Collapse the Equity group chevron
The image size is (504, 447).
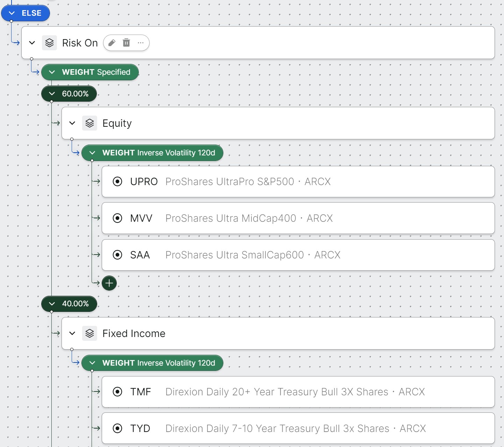pos(72,123)
